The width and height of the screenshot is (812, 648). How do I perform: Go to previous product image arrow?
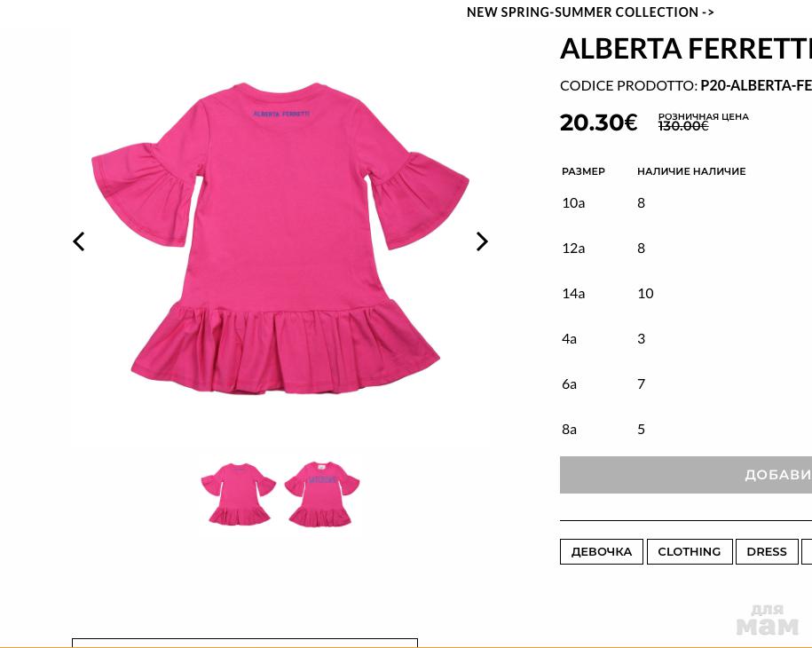(x=79, y=241)
